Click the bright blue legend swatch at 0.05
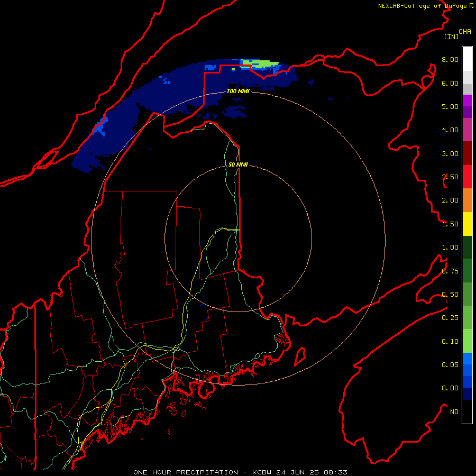The image size is (476, 476). point(467,359)
